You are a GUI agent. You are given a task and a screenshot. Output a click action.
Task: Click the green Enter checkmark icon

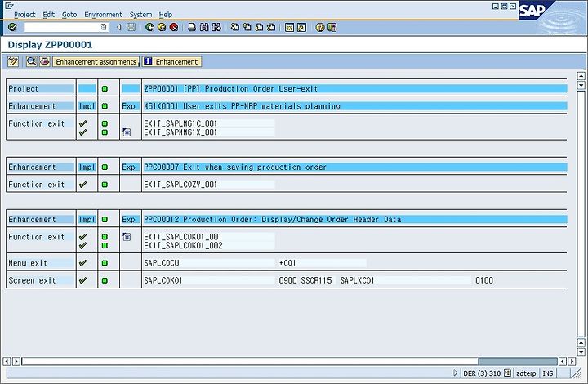(x=12, y=27)
